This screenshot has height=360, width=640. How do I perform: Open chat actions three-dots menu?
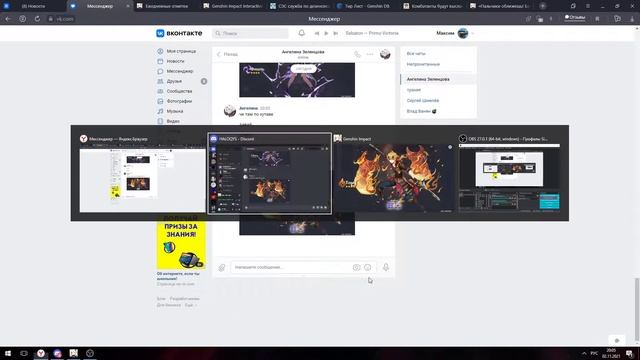point(370,54)
